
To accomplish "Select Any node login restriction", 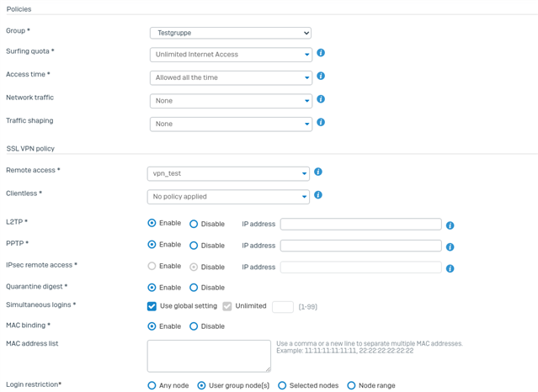I will (152, 385).
